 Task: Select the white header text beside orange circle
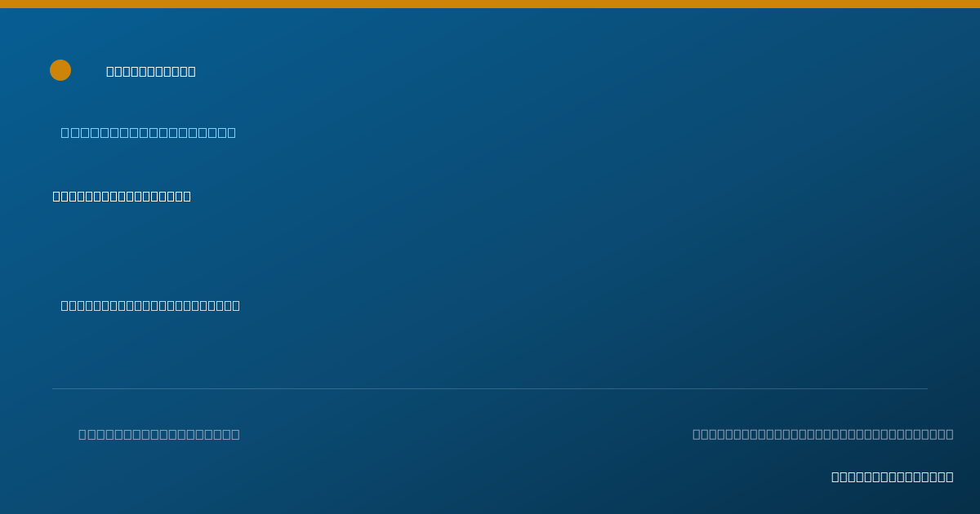point(151,71)
